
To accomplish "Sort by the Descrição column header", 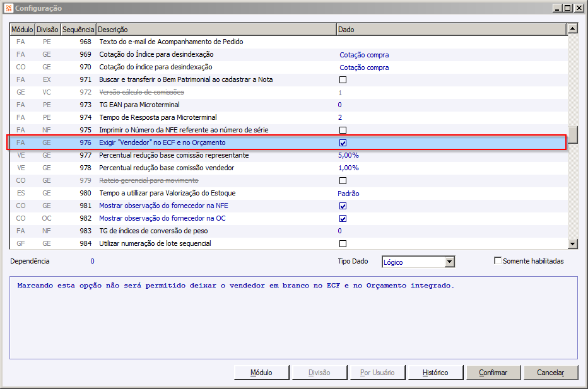I will tap(216, 29).
